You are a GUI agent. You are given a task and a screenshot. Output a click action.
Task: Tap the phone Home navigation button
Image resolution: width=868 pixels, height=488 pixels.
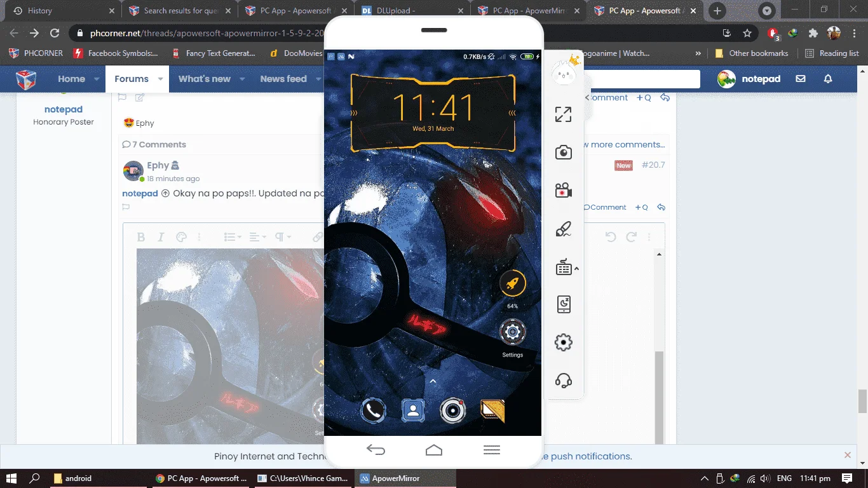[x=434, y=450]
